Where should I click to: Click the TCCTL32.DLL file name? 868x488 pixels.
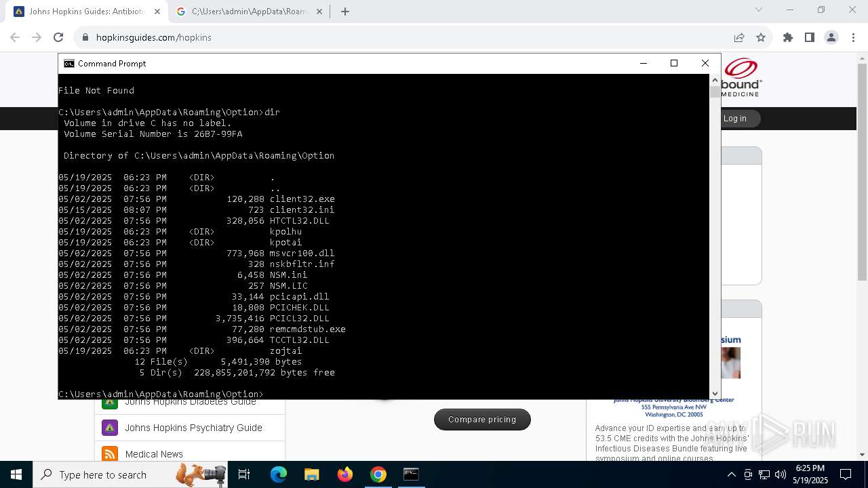(299, 340)
